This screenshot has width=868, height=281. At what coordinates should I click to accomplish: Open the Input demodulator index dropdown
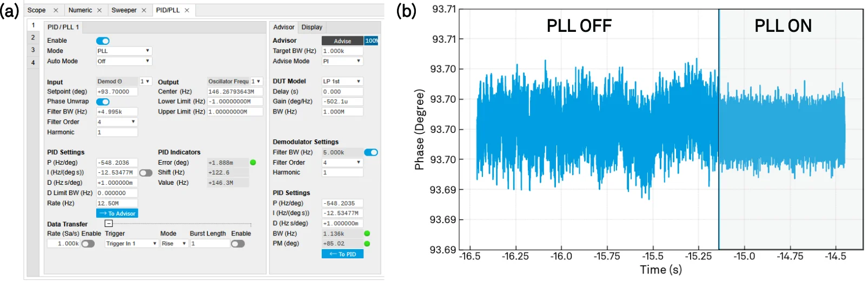[x=145, y=82]
